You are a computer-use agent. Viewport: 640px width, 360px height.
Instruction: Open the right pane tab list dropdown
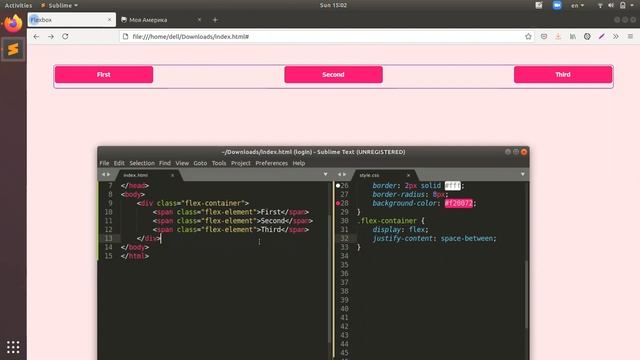[x=522, y=174]
